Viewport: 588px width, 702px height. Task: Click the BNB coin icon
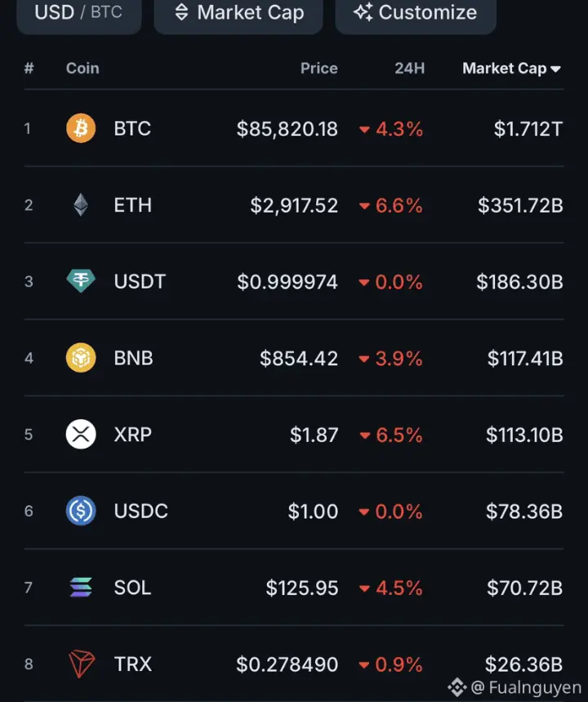[81, 358]
